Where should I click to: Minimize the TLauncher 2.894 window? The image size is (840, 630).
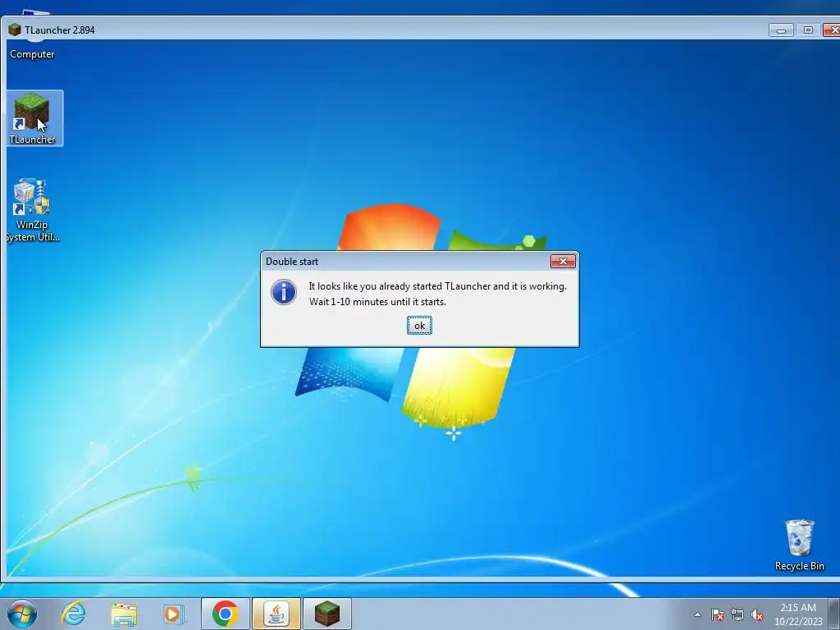781,30
